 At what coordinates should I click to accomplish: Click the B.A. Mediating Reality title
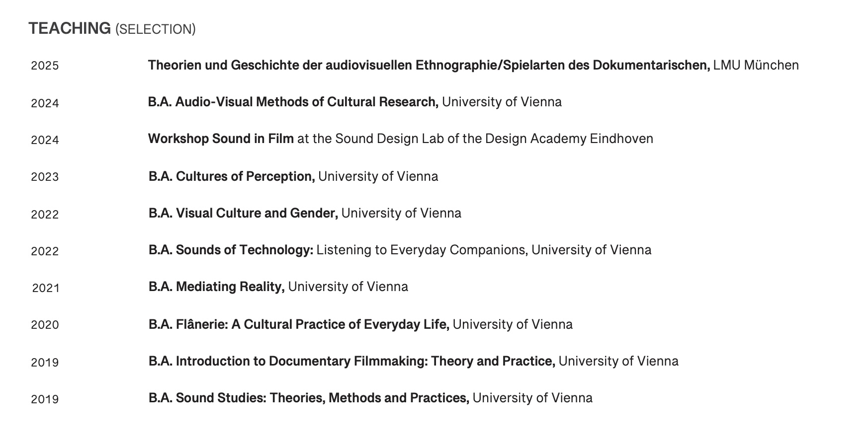tap(216, 287)
